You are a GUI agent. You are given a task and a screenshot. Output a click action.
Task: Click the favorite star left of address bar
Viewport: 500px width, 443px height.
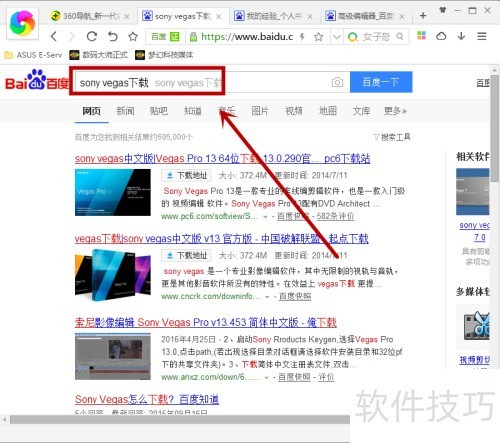[x=133, y=36]
